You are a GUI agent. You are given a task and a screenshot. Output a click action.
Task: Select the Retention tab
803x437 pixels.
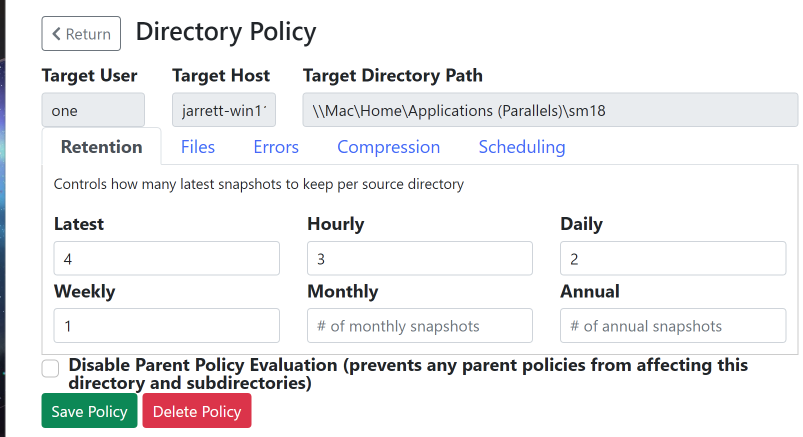102,147
